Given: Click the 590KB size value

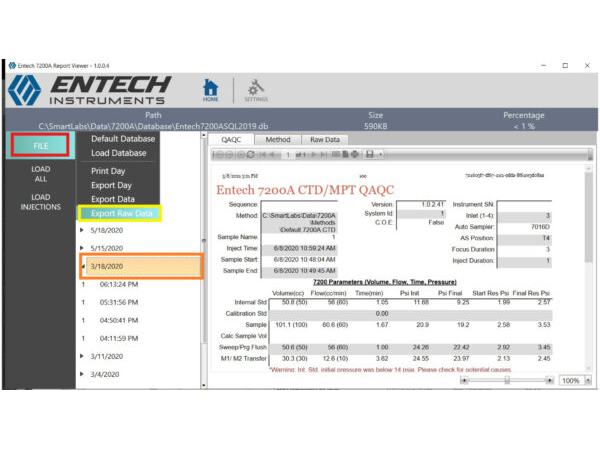Looking at the screenshot, I should click(375, 126).
